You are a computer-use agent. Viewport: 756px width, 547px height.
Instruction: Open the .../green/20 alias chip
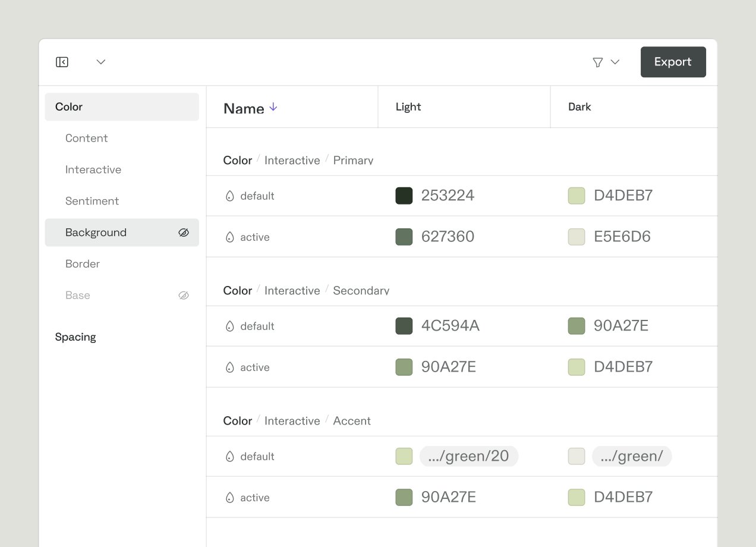[469, 456]
